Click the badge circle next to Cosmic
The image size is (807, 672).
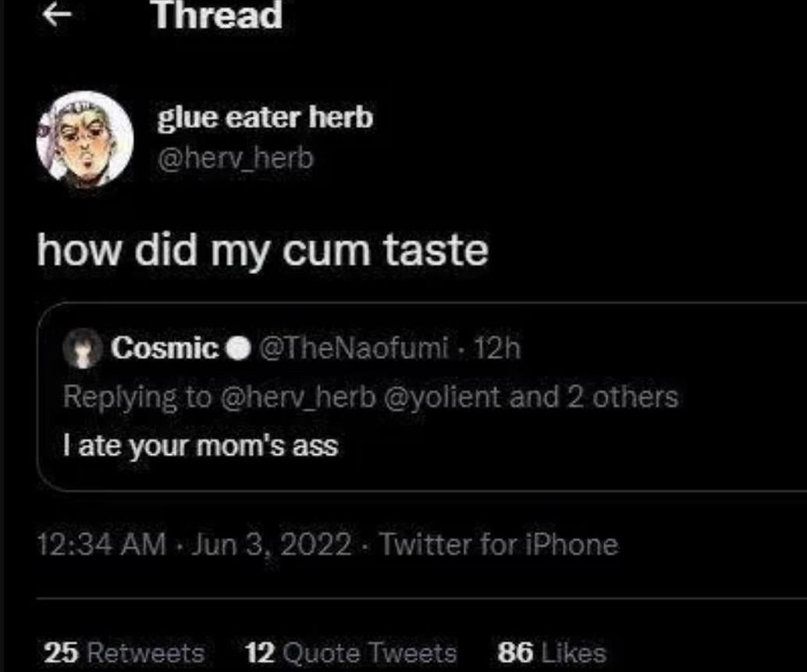[x=236, y=349]
